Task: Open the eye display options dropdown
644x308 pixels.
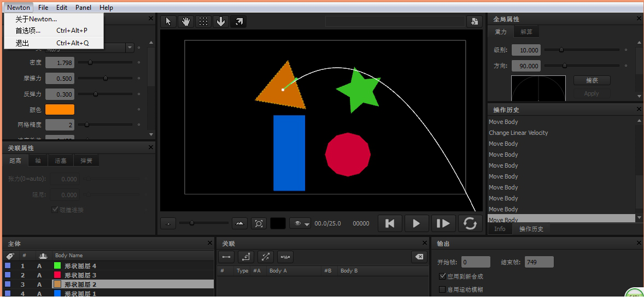Action: click(x=300, y=223)
